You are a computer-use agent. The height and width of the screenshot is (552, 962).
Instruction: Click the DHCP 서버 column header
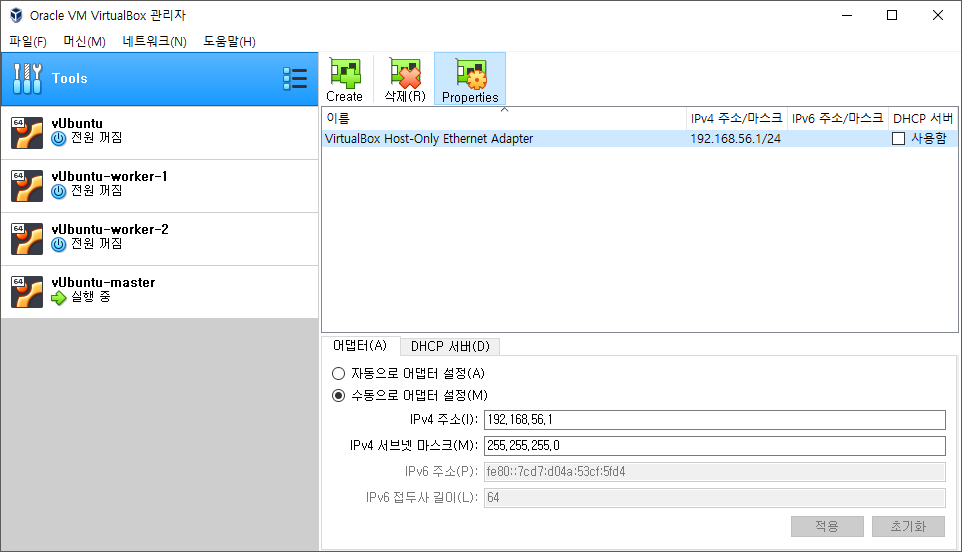pos(923,118)
